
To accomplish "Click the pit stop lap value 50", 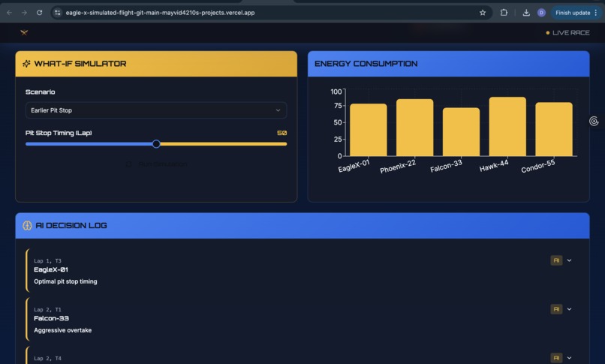I will (x=281, y=133).
